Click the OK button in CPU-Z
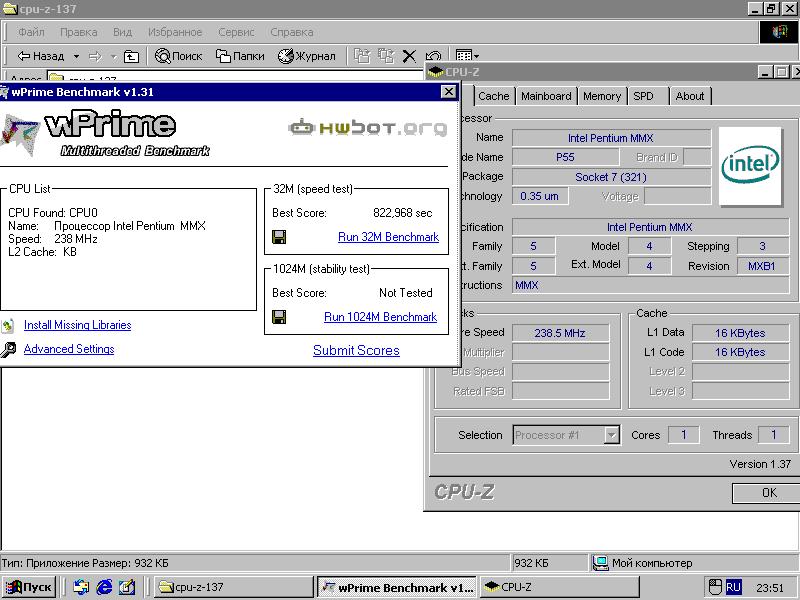800x600 pixels. 768,493
